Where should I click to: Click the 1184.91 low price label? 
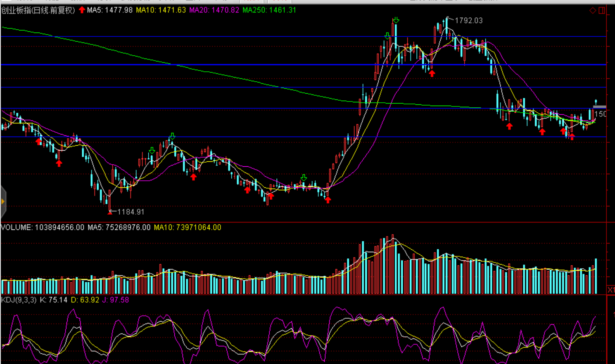131,212
